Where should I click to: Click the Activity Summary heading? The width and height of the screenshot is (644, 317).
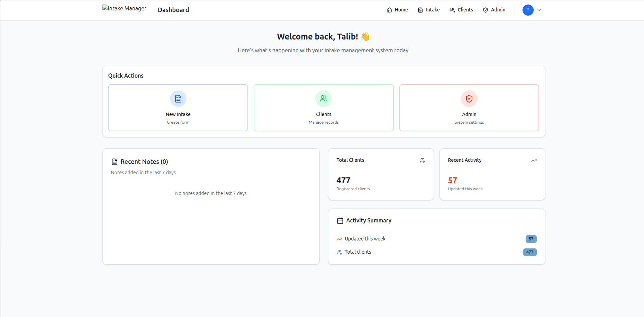pyautogui.click(x=369, y=221)
